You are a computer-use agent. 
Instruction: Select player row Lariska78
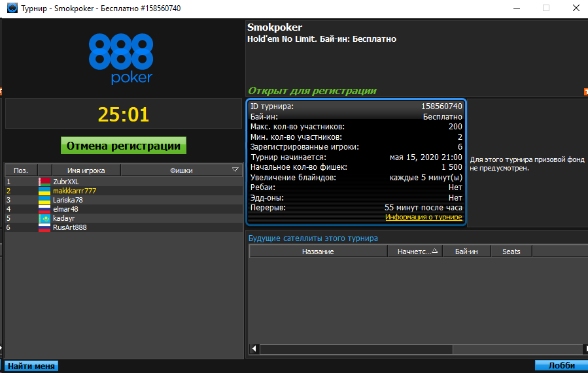click(124, 200)
